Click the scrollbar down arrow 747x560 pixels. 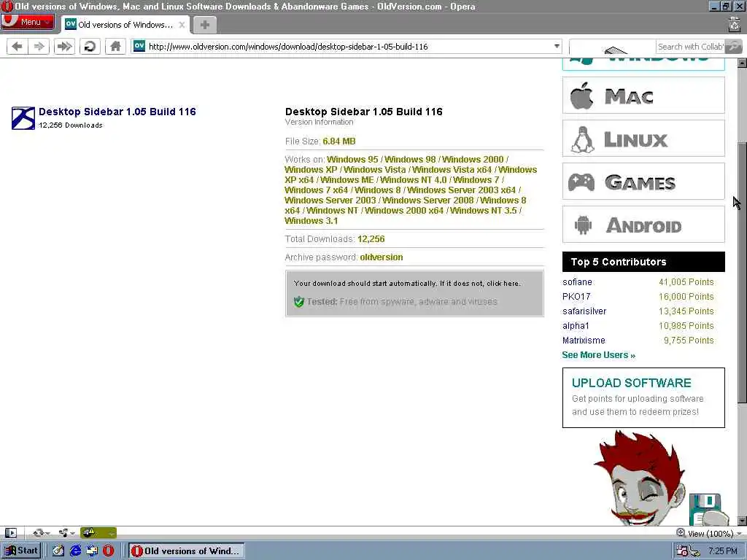coord(742,521)
